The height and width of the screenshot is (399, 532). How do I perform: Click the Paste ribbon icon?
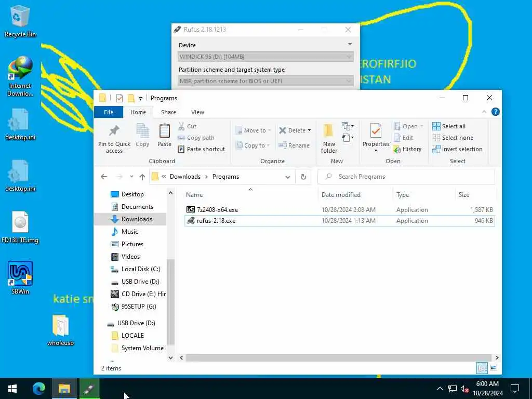(164, 135)
